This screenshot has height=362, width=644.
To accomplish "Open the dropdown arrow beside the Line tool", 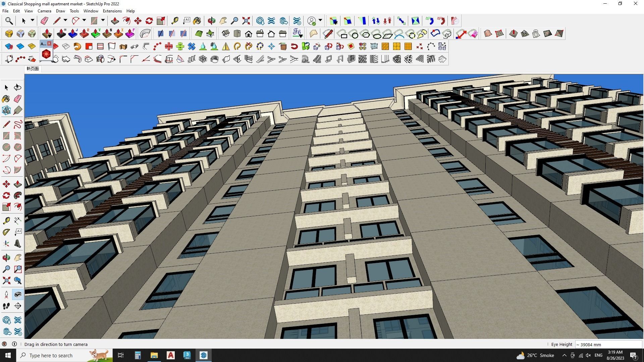I will point(65,20).
